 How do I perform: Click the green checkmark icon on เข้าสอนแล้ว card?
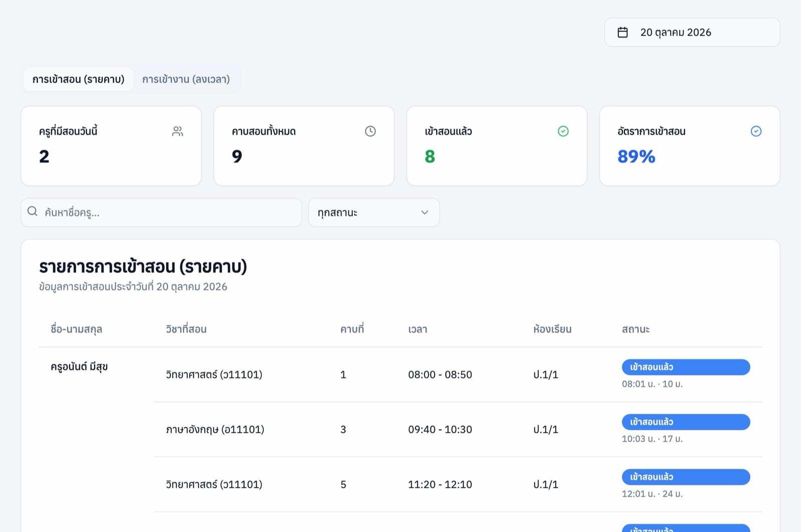[x=563, y=131]
